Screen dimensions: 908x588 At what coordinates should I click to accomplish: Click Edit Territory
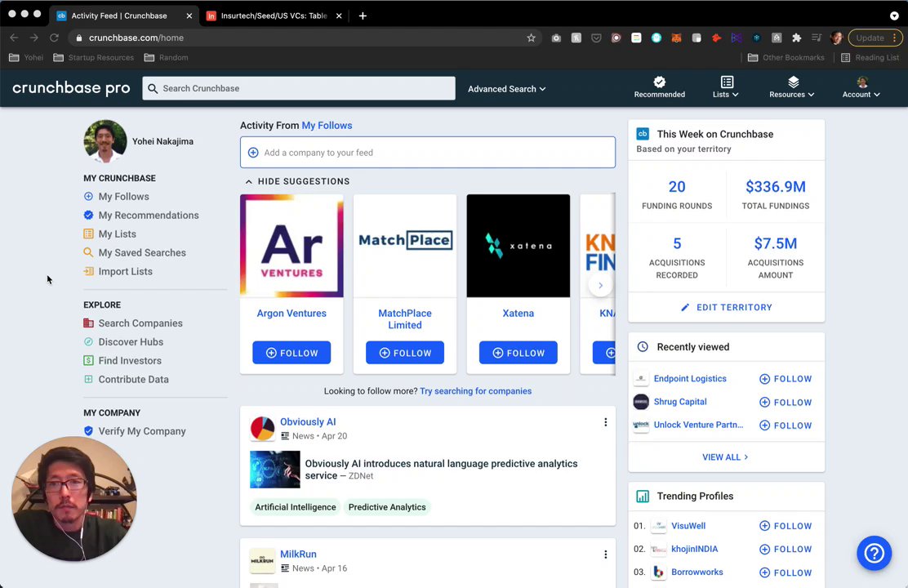point(727,307)
